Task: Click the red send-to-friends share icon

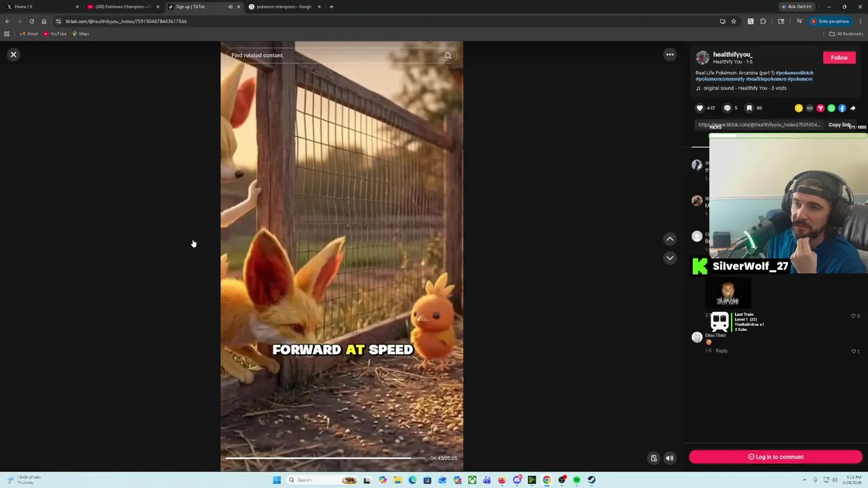Action: (x=821, y=108)
